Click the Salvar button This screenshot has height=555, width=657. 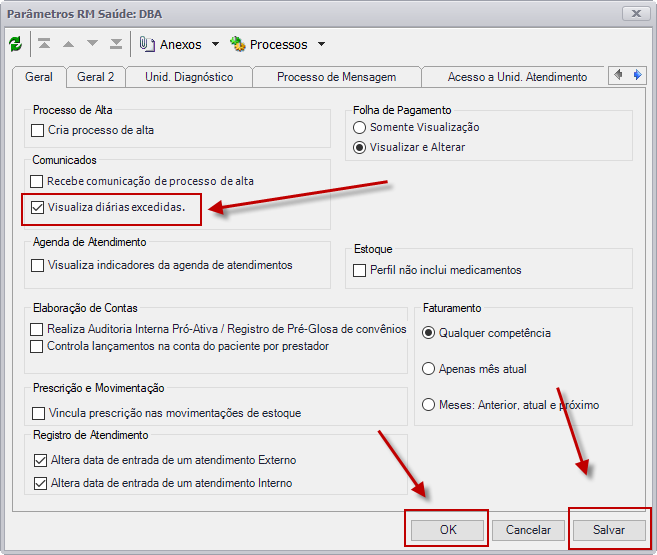point(609,530)
